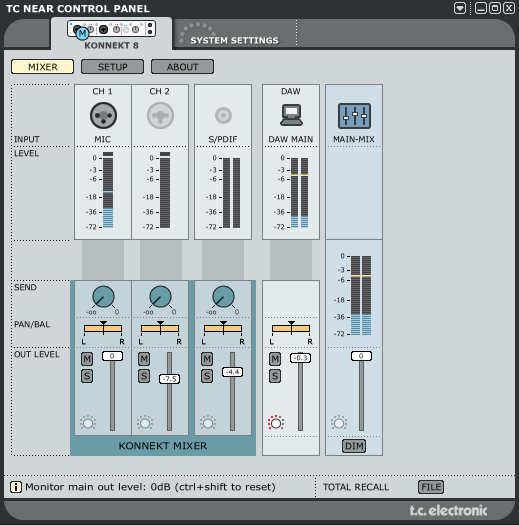
Task: Open the SETUP page
Action: (x=113, y=67)
